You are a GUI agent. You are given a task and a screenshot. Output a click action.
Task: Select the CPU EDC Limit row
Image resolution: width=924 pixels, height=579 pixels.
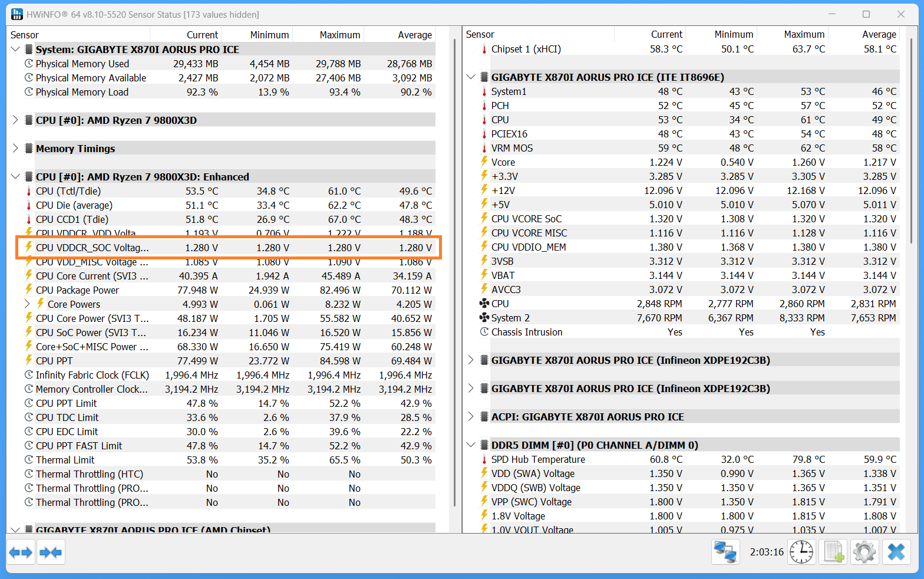229,432
